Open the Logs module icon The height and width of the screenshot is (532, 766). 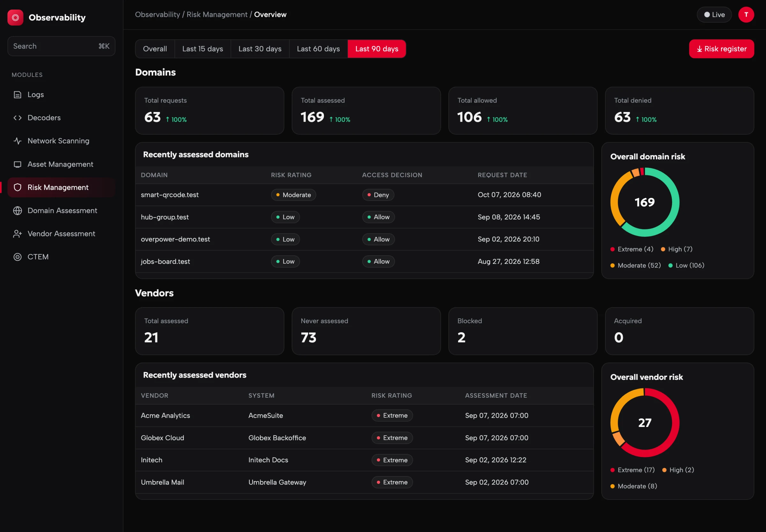[x=17, y=95]
